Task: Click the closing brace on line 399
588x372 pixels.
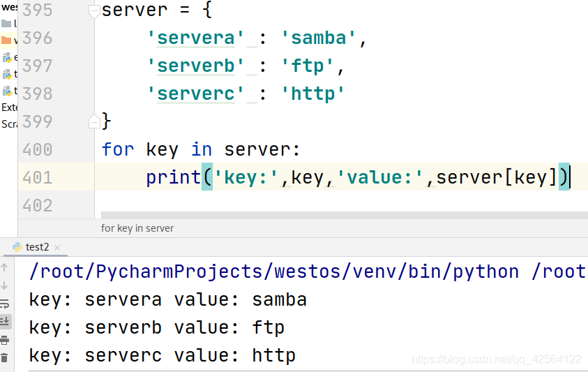Action: (106, 121)
